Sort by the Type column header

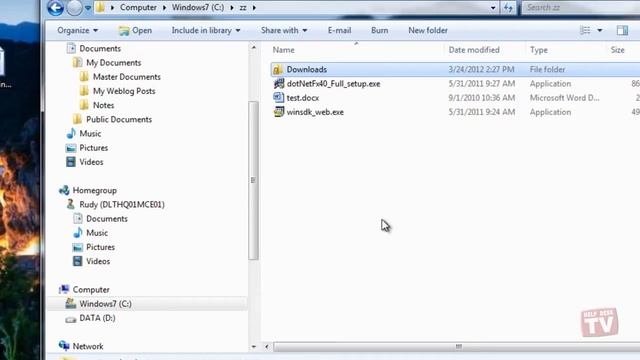(539, 50)
